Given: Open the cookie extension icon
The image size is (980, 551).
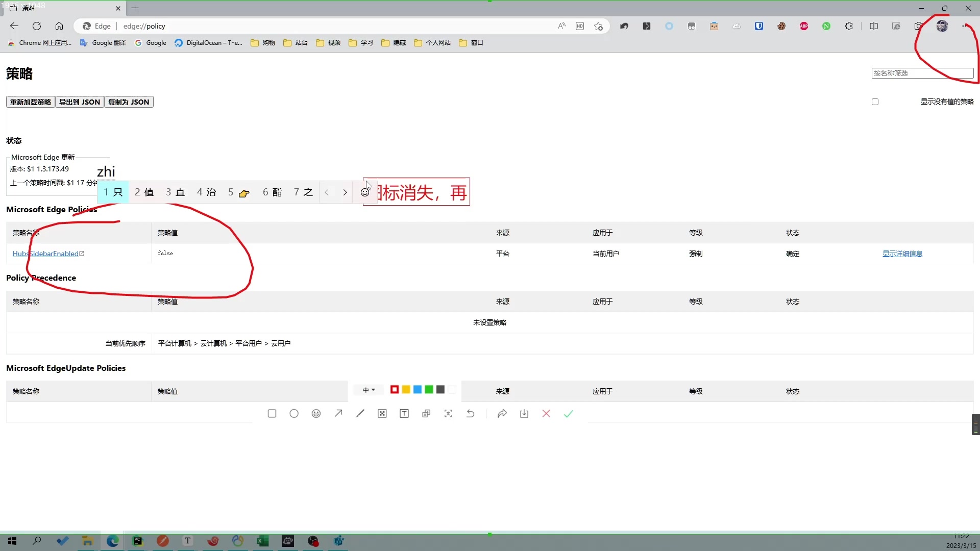Looking at the screenshot, I should (x=781, y=26).
